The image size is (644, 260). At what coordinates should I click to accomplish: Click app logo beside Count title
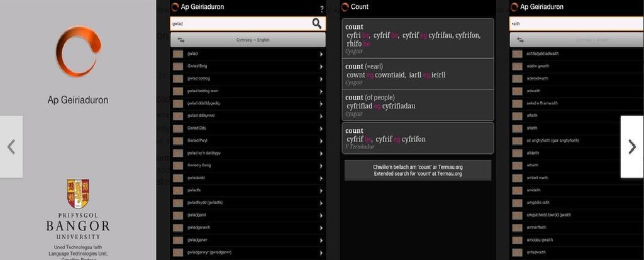click(345, 7)
